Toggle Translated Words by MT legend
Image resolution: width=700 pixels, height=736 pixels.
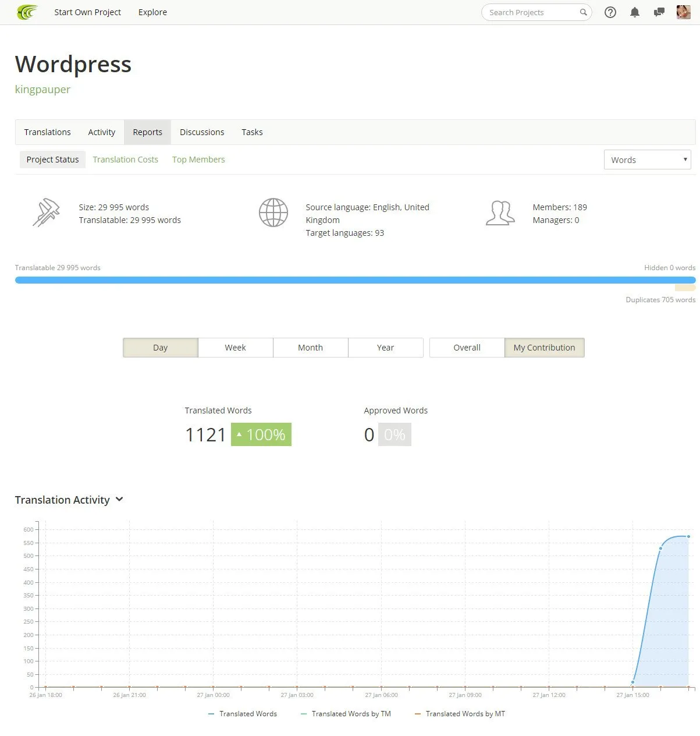coord(460,714)
